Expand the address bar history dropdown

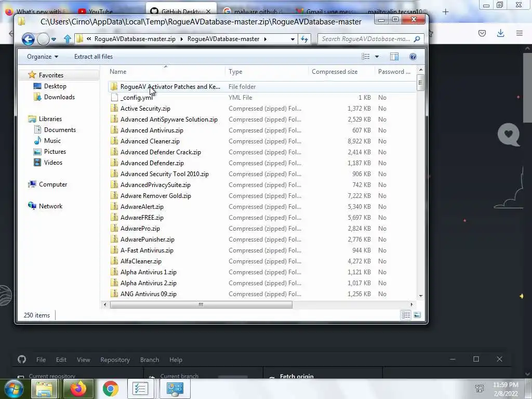(292, 39)
